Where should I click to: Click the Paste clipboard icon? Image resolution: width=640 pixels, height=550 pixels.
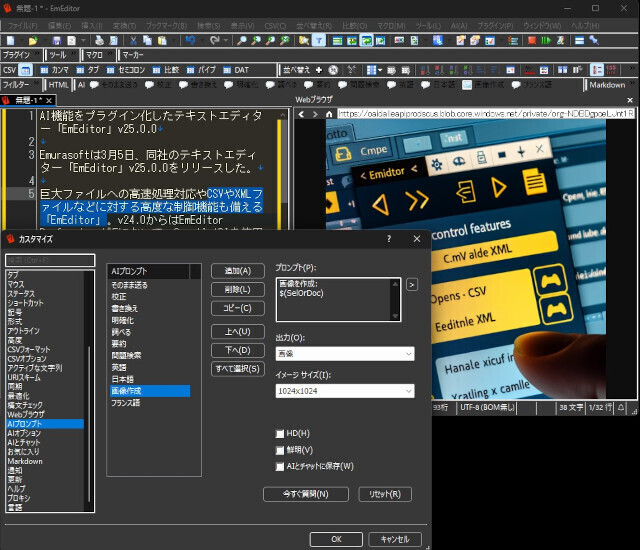coord(162,40)
